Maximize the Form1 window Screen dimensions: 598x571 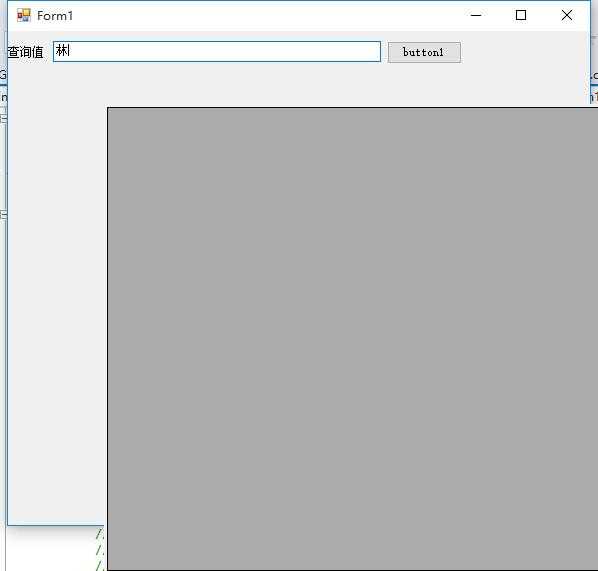521,15
